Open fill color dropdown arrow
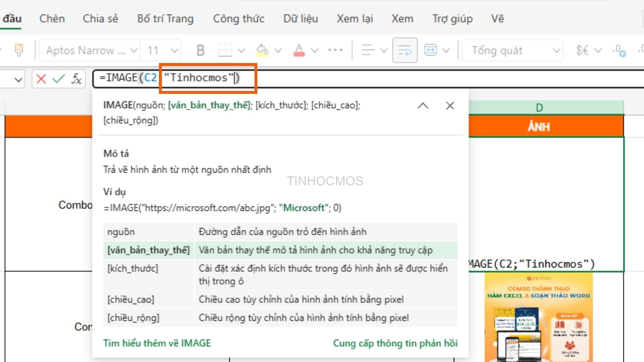This screenshot has height=362, width=644. click(278, 51)
